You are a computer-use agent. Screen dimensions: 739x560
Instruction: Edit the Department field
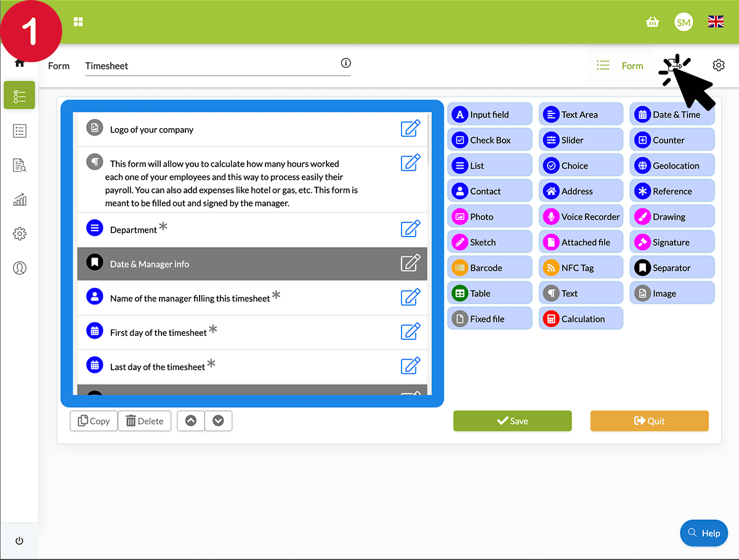pyautogui.click(x=411, y=229)
